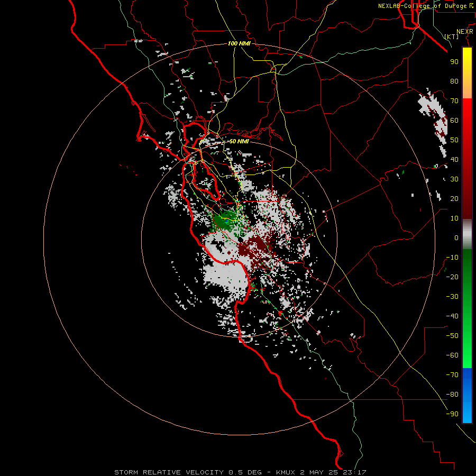Viewport: 476px width, 476px height.
Task: Click the -40 value on velocity scale
Action: point(452,316)
